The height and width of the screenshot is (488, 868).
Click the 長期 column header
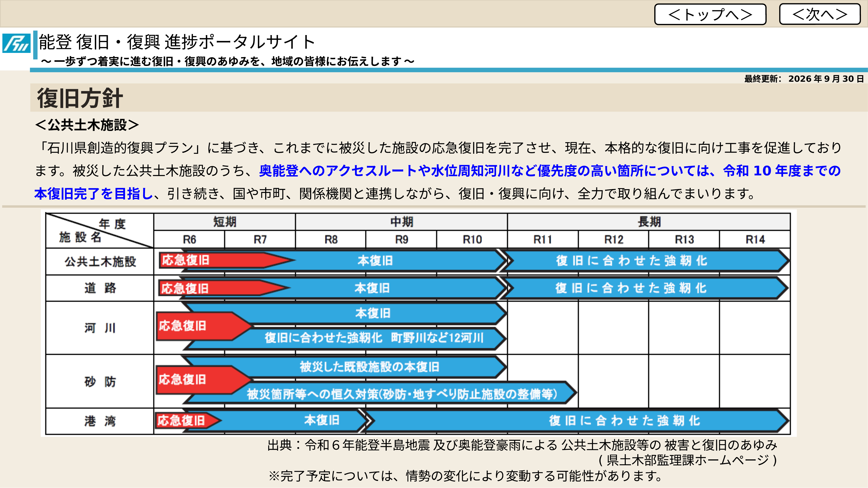[649, 222]
